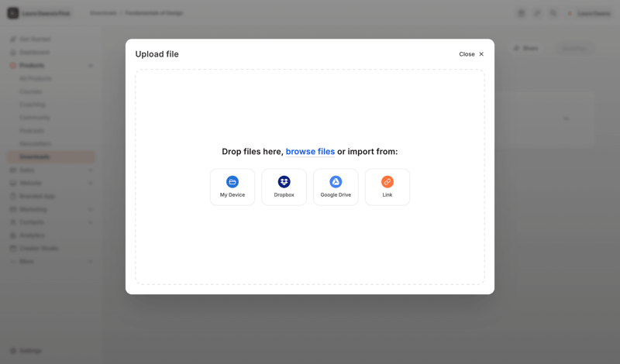Viewport: 620px width, 364px height.
Task: Open Newsletters in sidebar
Action: [35, 143]
